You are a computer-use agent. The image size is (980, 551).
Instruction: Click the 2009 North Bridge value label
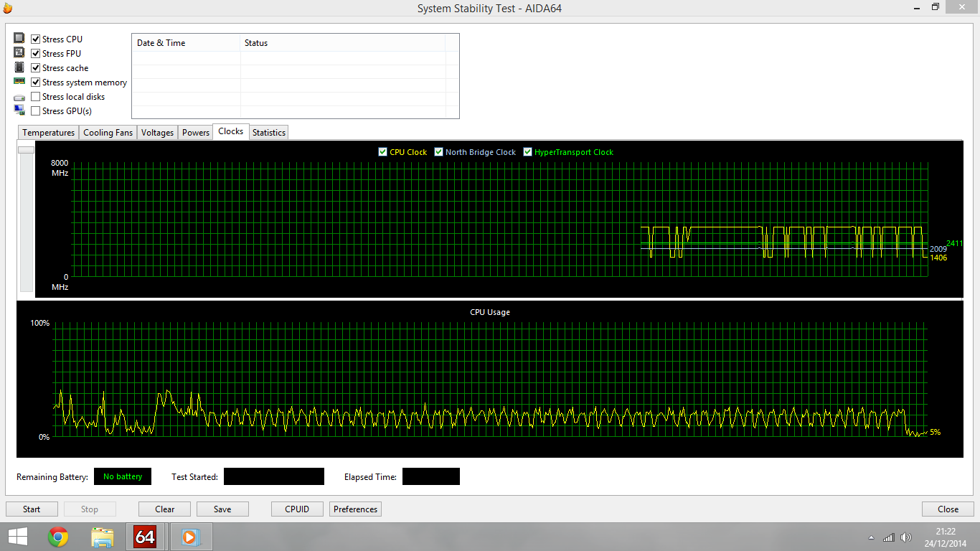(x=938, y=249)
